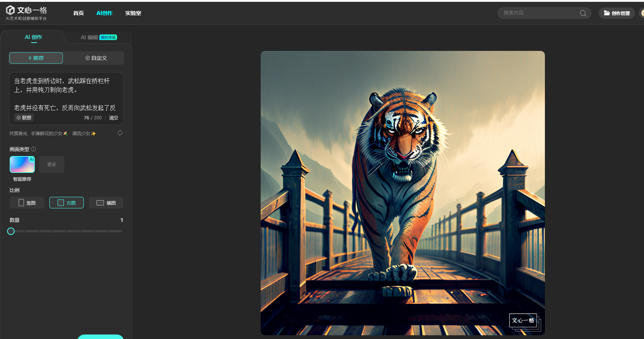
Task: Select the 智能推荐 style thumbnail
Action: [22, 165]
